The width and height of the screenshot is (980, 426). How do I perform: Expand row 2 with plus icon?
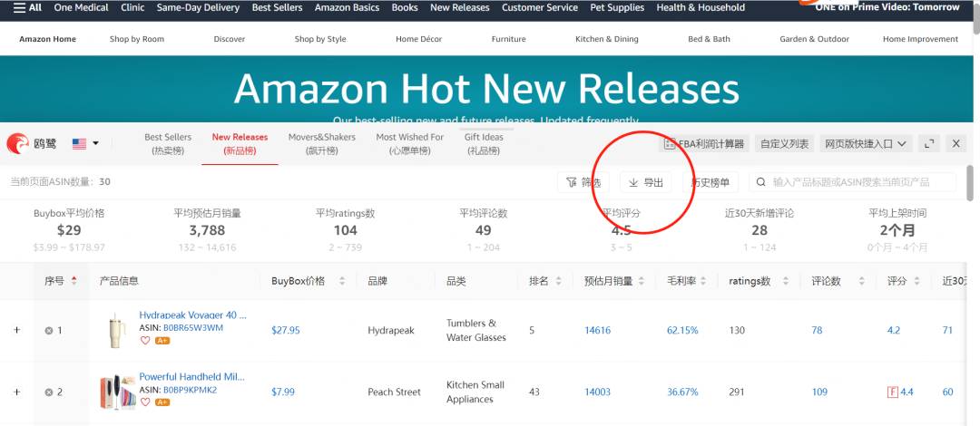[17, 392]
